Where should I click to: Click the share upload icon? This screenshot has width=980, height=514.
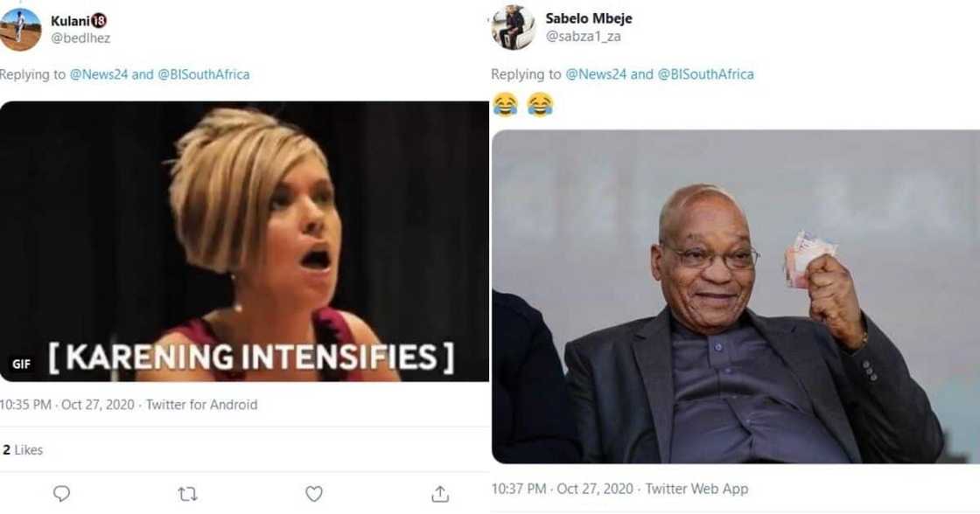point(440,494)
